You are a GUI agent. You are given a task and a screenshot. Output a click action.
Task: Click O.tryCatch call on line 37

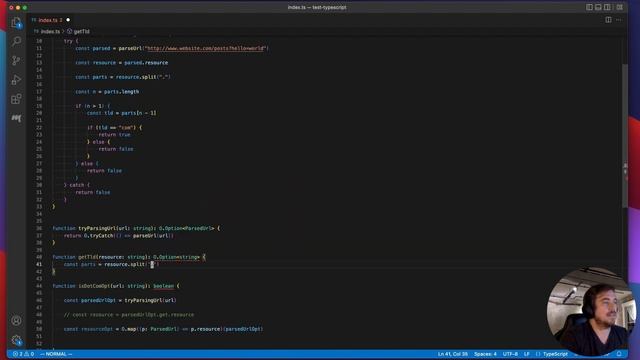98,236
